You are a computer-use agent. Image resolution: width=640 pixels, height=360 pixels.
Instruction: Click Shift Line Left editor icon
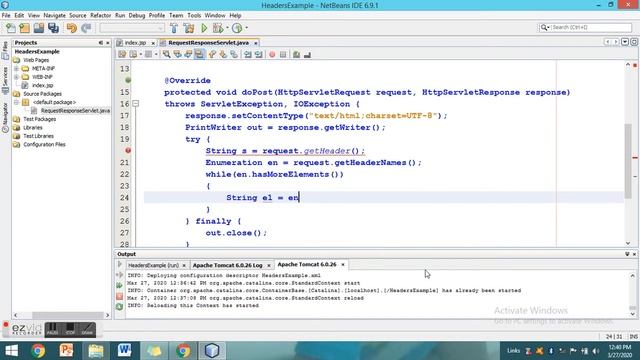pos(248,54)
